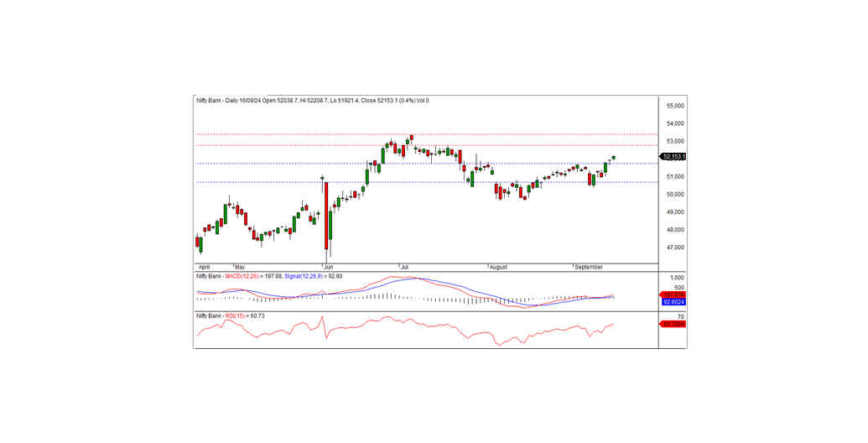The height and width of the screenshot is (443, 868).
Task: Click the May label on time axis
Action: [240, 267]
